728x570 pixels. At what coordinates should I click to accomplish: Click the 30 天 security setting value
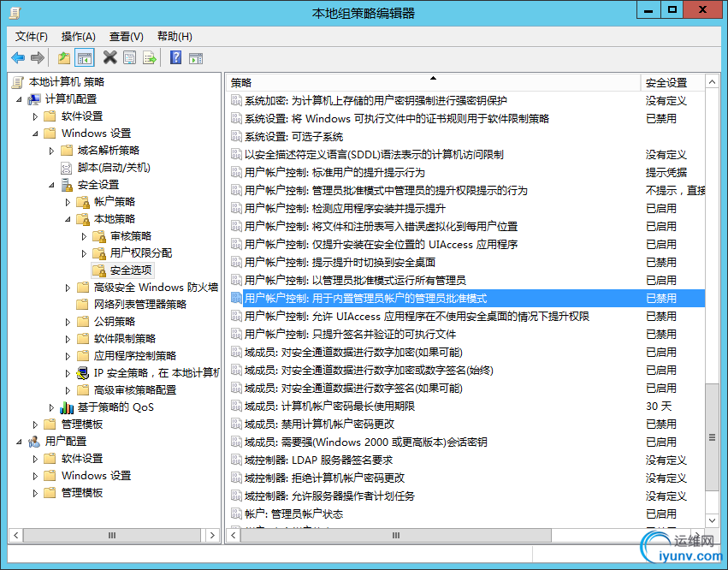(x=659, y=406)
